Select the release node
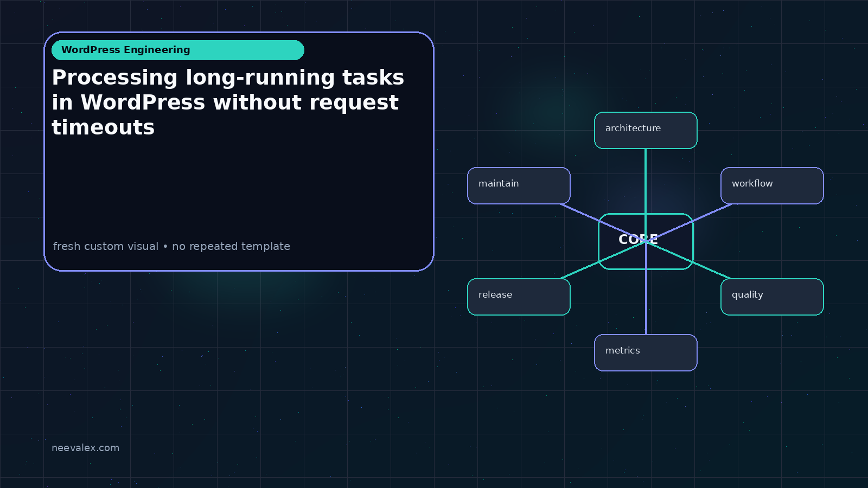 (x=519, y=297)
